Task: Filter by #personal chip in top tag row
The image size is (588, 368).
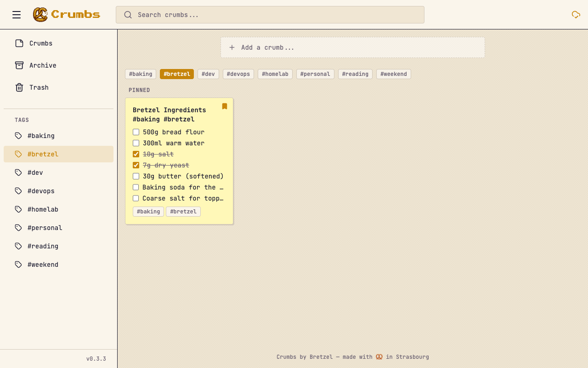Action: pos(315,74)
